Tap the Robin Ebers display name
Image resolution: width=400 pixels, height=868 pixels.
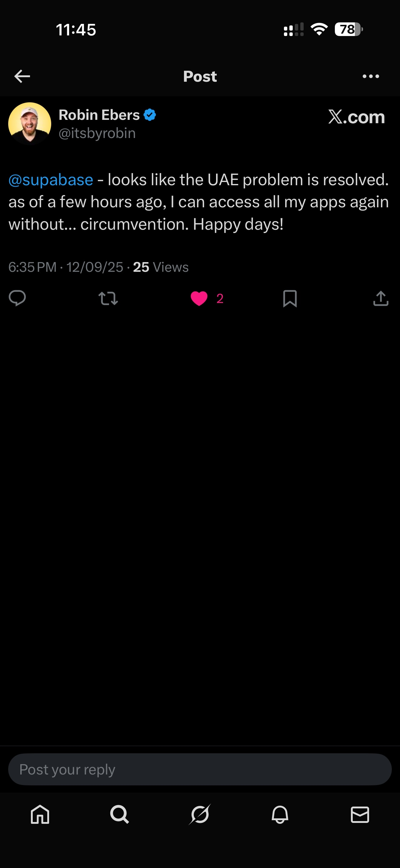(x=99, y=115)
